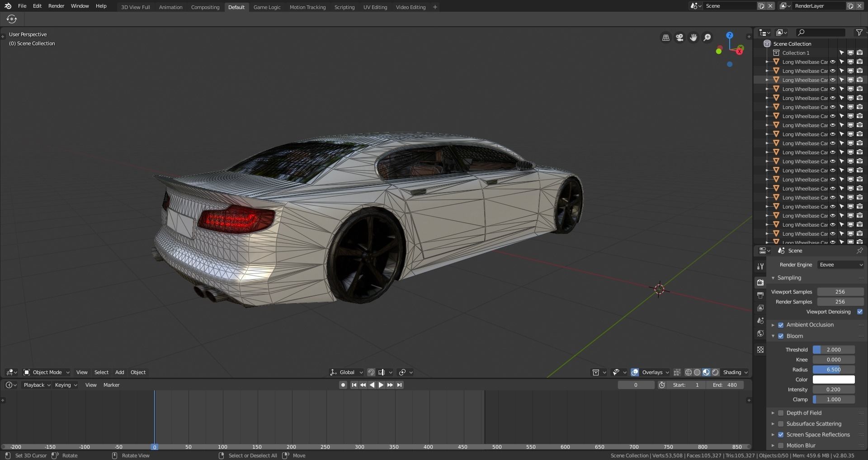868x460 pixels.
Task: Uncheck Viewport Denoising checkbox
Action: [860, 312]
